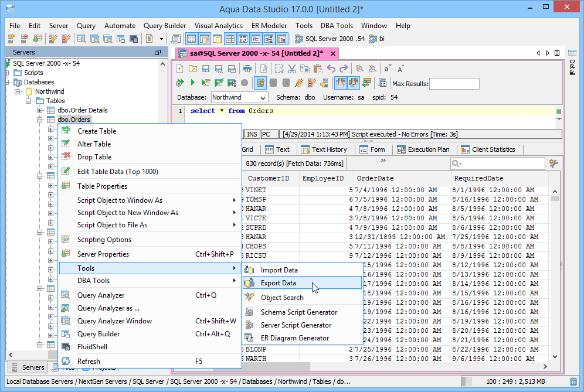Click the Connect plug icon in editor toolbar
The image size is (584, 392).
(x=298, y=83)
